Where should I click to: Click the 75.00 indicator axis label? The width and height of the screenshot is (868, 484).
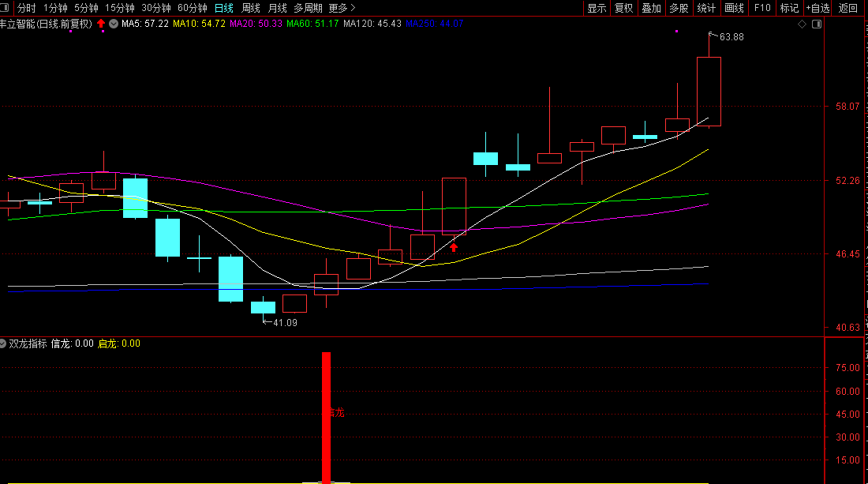[847, 368]
